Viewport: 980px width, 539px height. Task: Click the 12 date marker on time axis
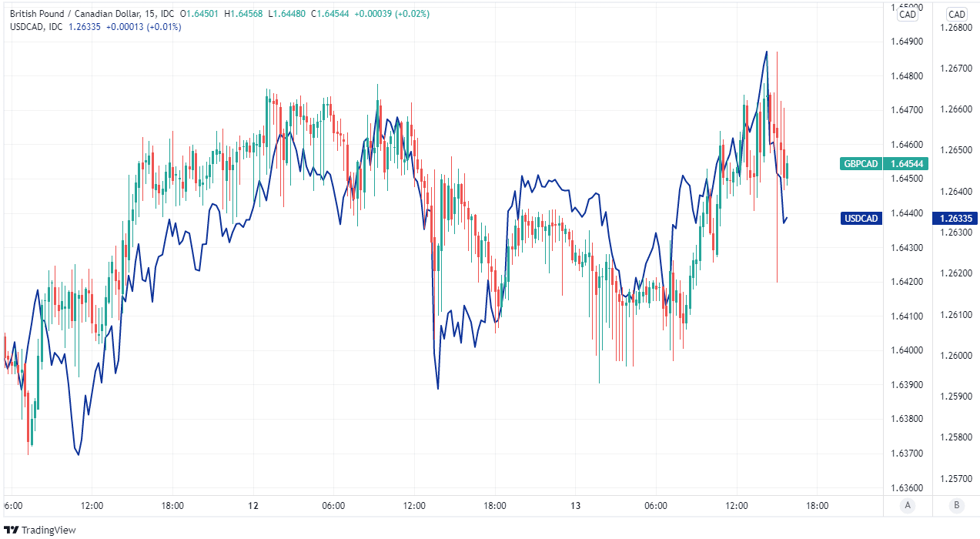pyautogui.click(x=253, y=506)
